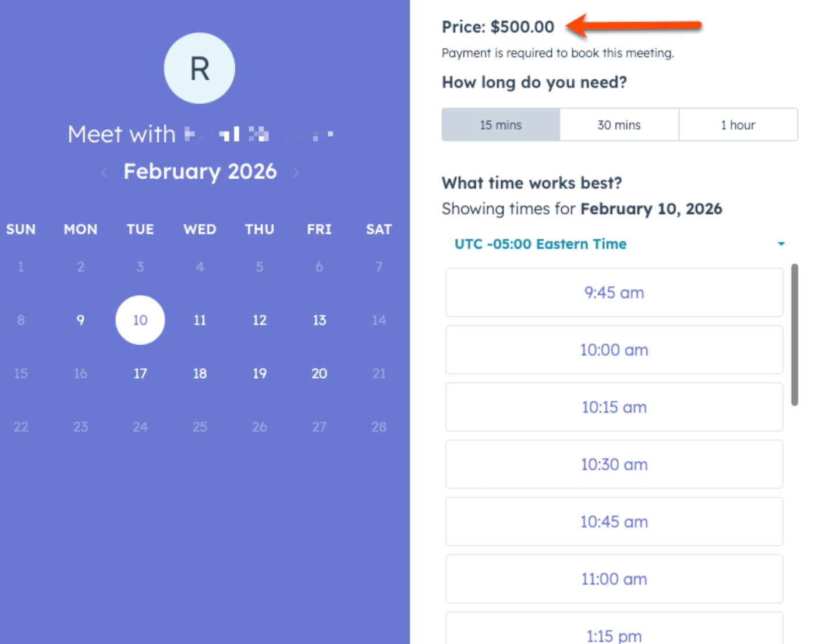
Task: Select the 15 mins duration
Action: tap(501, 125)
